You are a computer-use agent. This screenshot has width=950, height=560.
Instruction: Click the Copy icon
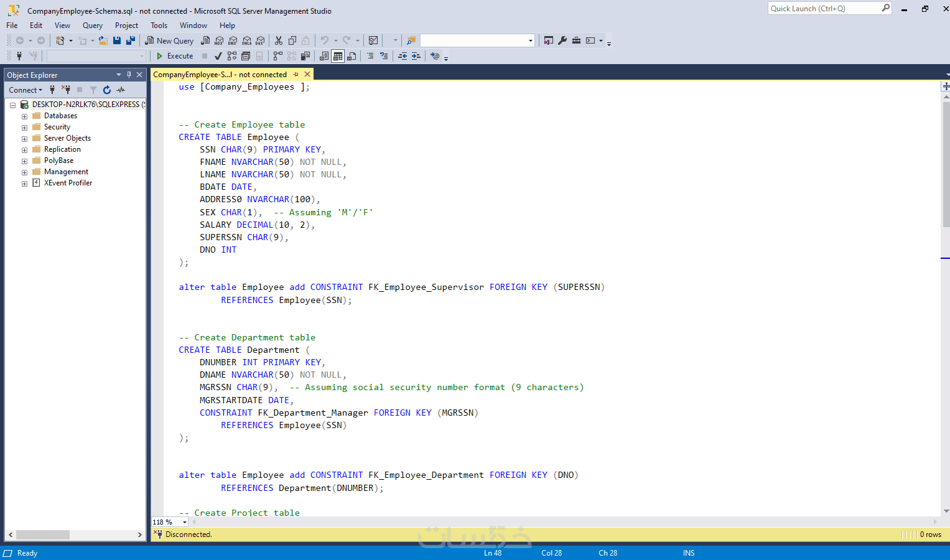[292, 40]
